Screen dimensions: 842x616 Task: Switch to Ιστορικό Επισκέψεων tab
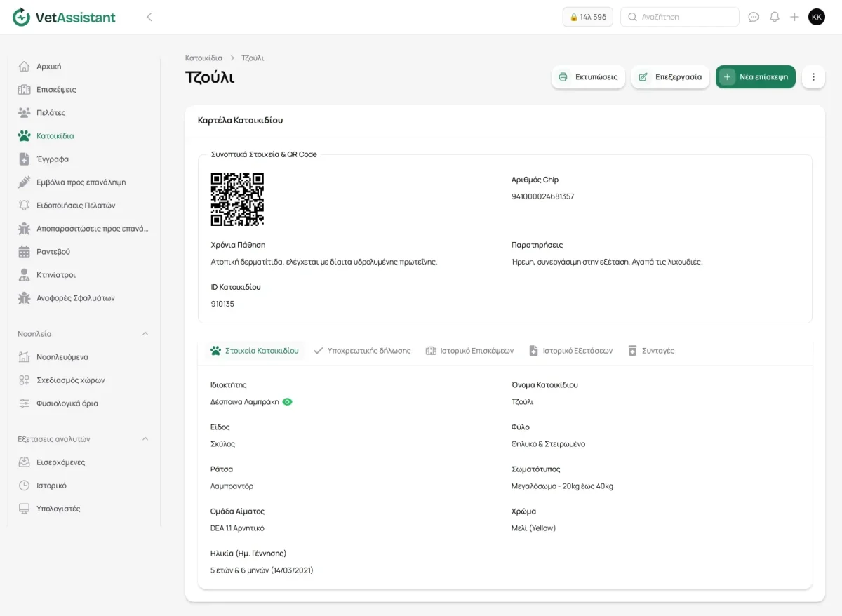(x=469, y=350)
